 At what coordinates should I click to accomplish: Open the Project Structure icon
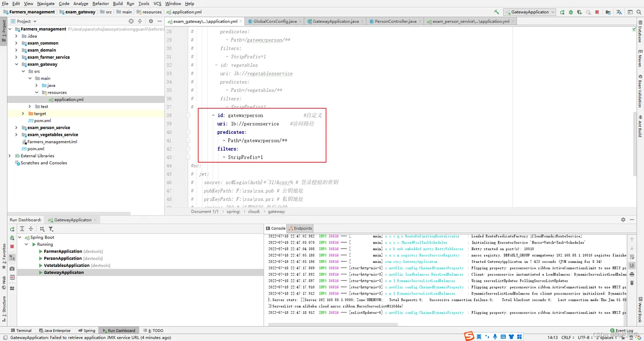point(608,12)
